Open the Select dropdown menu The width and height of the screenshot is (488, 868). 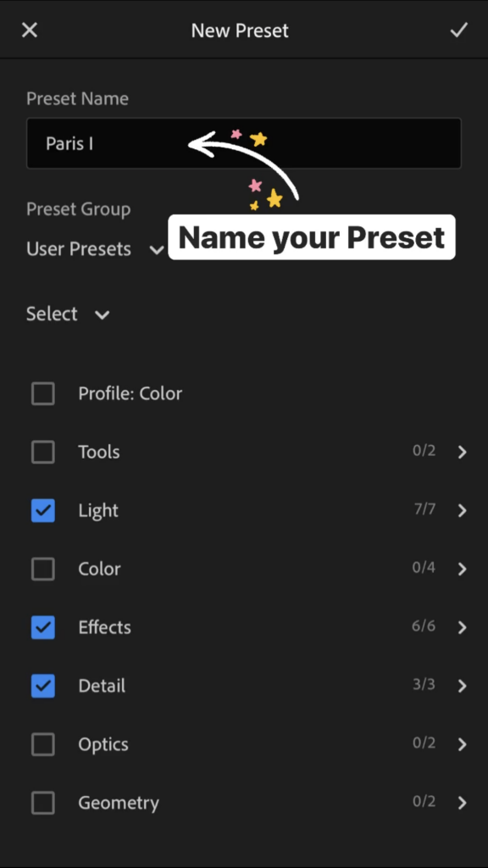coord(68,314)
